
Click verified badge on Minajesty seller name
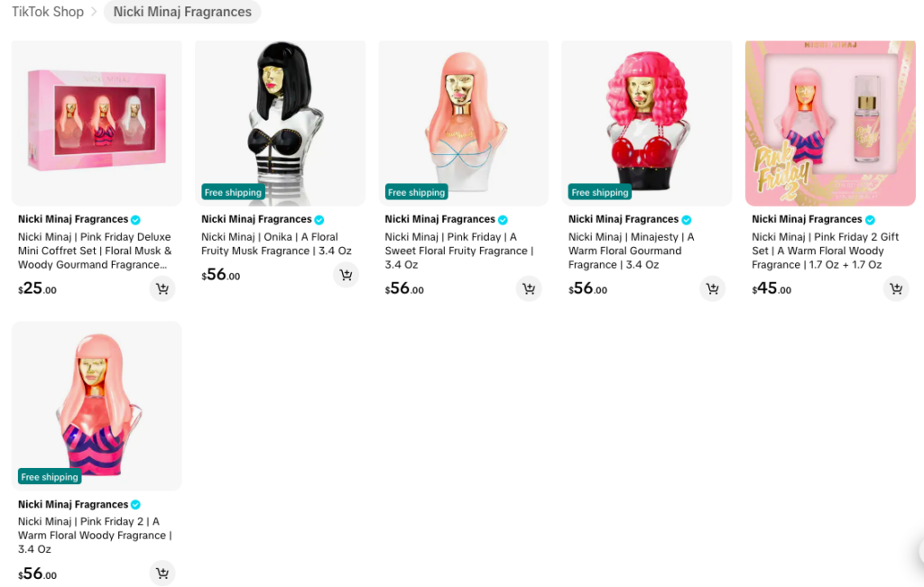pyautogui.click(x=687, y=220)
